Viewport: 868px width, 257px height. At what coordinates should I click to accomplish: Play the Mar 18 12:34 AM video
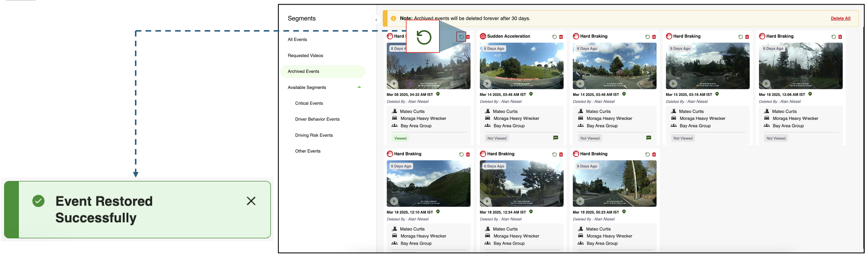pos(487,201)
